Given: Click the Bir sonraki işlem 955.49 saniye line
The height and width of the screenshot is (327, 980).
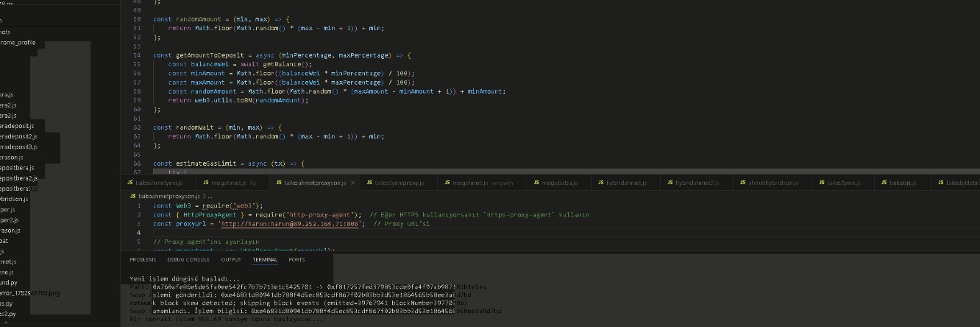Looking at the screenshot, I should pyautogui.click(x=227, y=320).
